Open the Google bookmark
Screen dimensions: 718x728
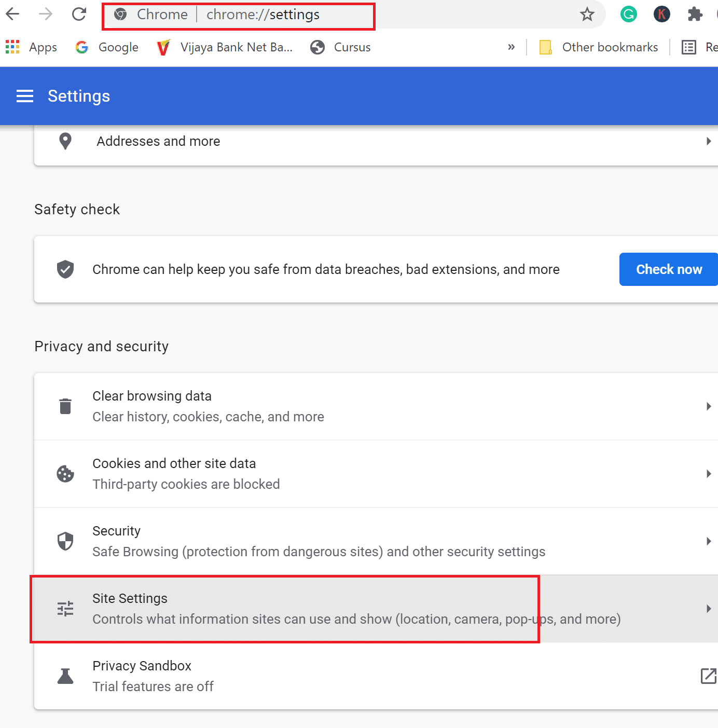pyautogui.click(x=107, y=47)
